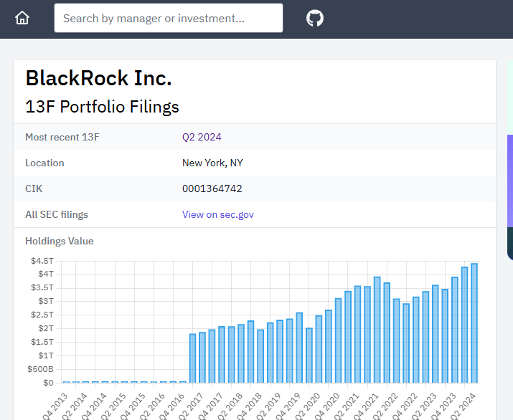Viewport: 513px width, 420px height.
Task: Click the Q4 2018 bar in the chart
Action: (260, 356)
